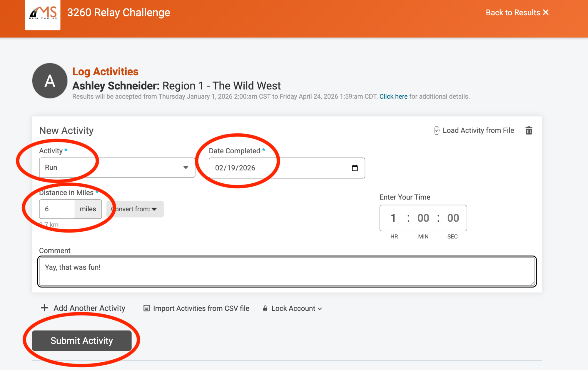The image size is (588, 370).
Task: Expand the Lock Account menu
Action: point(296,308)
